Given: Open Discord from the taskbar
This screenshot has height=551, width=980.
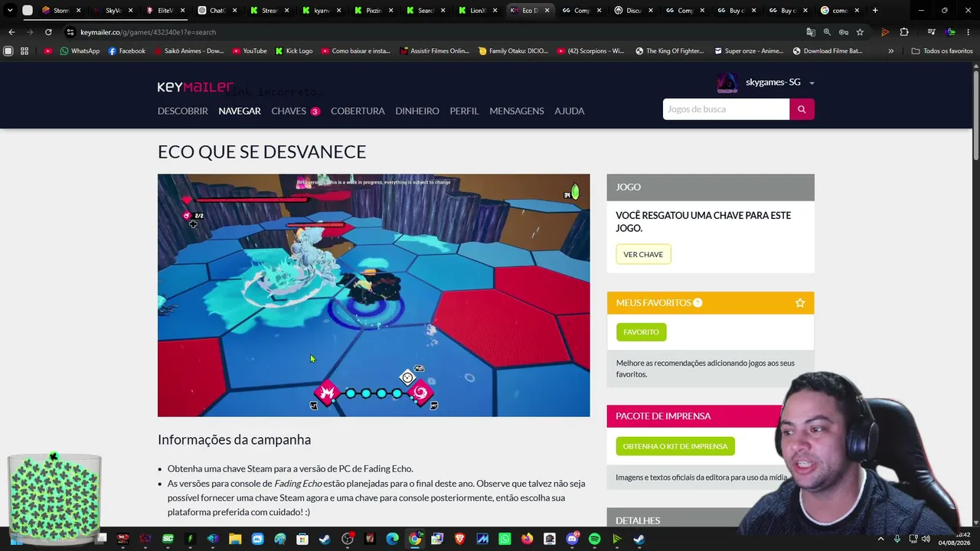Looking at the screenshot, I should [x=572, y=539].
